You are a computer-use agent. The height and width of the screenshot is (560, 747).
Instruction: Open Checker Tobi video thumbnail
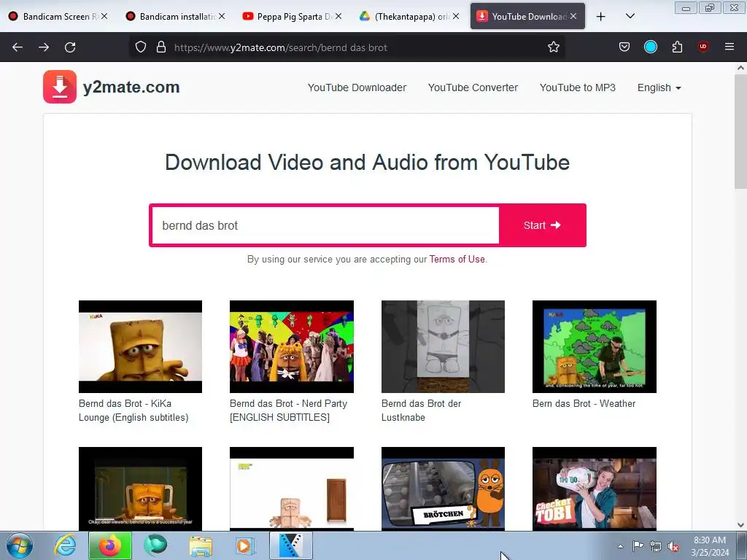click(x=594, y=489)
